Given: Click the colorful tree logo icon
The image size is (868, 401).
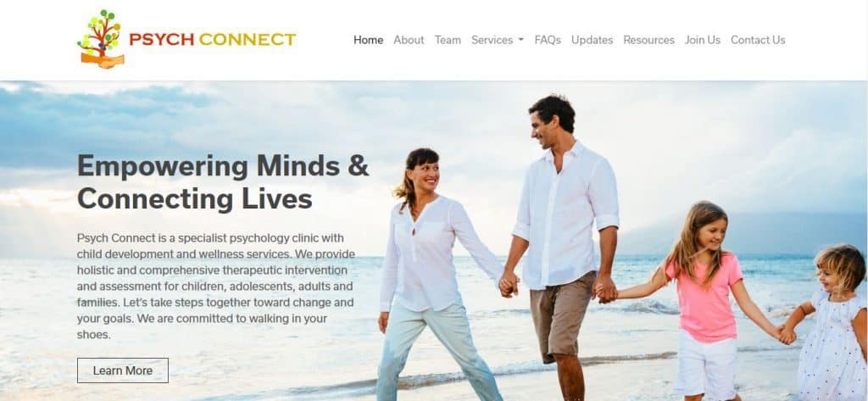Looking at the screenshot, I should click(101, 39).
